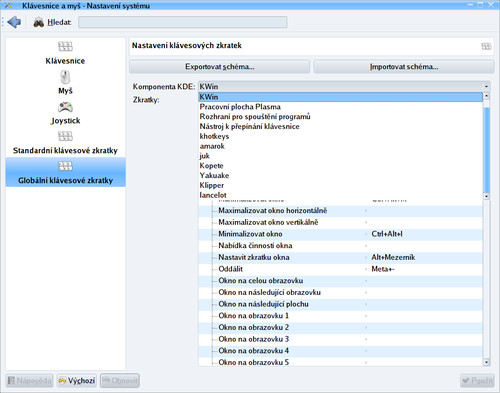Viewport: 500px width, 393px height.
Task: Click shortcuts list scroll down arrow
Action: pos(486,362)
